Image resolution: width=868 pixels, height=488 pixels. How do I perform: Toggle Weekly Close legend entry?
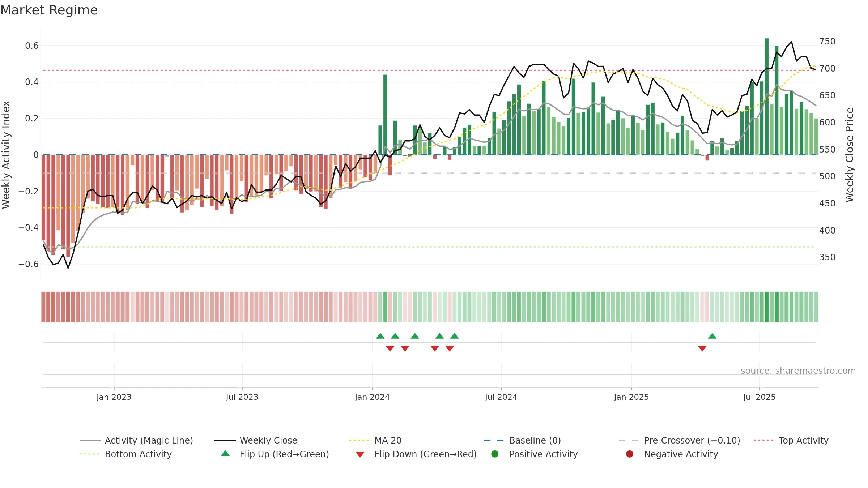256,440
